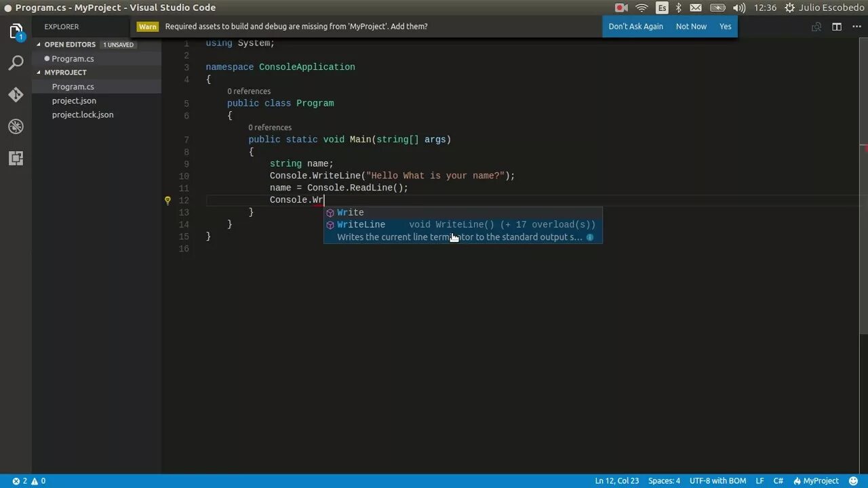The image size is (868, 488).
Task: Click the 'Hello What is your name?' string
Action: [435, 176]
